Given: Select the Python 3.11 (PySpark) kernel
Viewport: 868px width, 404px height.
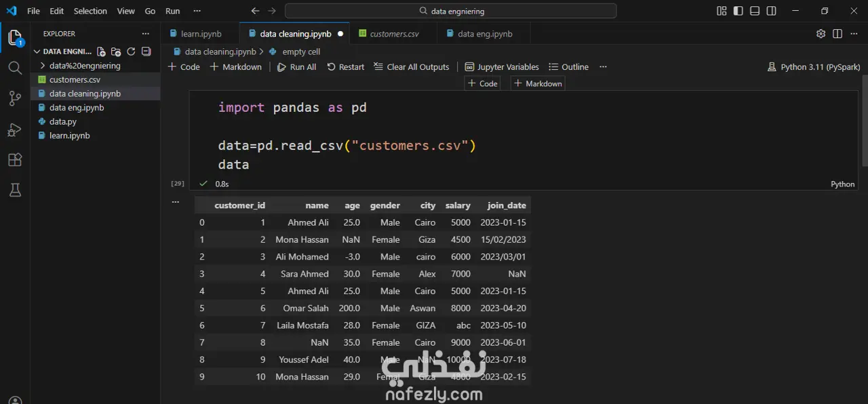Looking at the screenshot, I should tap(814, 66).
